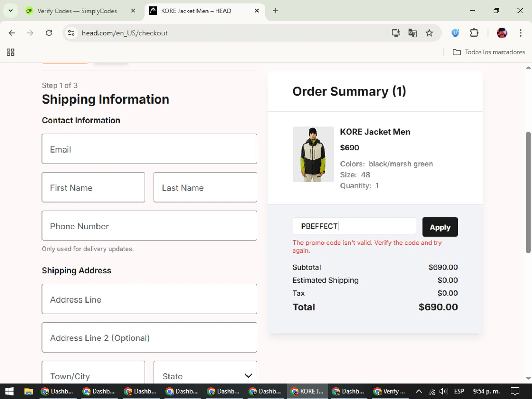Click the scrollbar up arrow
This screenshot has width=532, height=399.
click(x=528, y=67)
